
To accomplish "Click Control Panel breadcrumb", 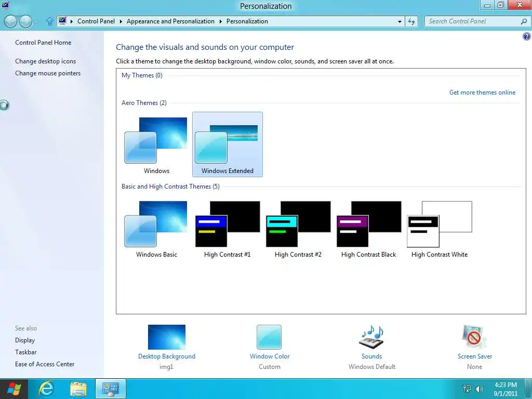I will pyautogui.click(x=96, y=21).
